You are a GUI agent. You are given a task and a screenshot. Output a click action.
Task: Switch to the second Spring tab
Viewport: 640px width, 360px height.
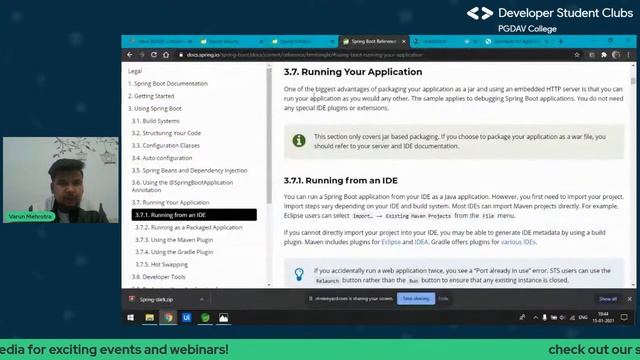232,42
